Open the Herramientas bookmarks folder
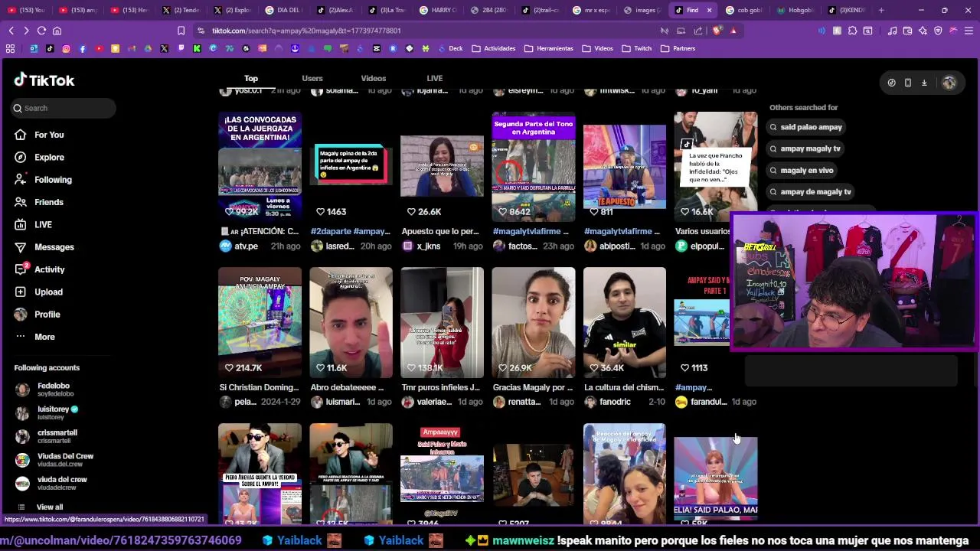 (549, 48)
